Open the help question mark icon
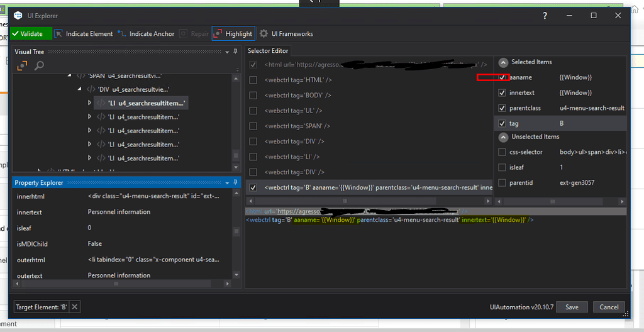The width and height of the screenshot is (644, 332). 545,16
